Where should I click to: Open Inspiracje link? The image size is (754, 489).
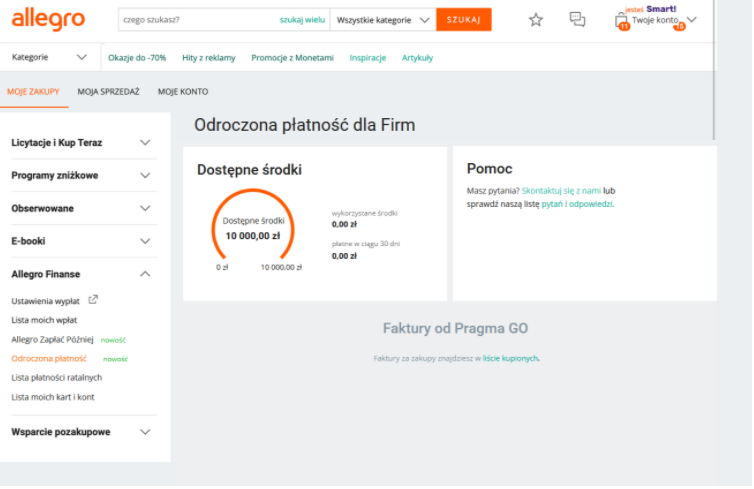pyautogui.click(x=368, y=58)
